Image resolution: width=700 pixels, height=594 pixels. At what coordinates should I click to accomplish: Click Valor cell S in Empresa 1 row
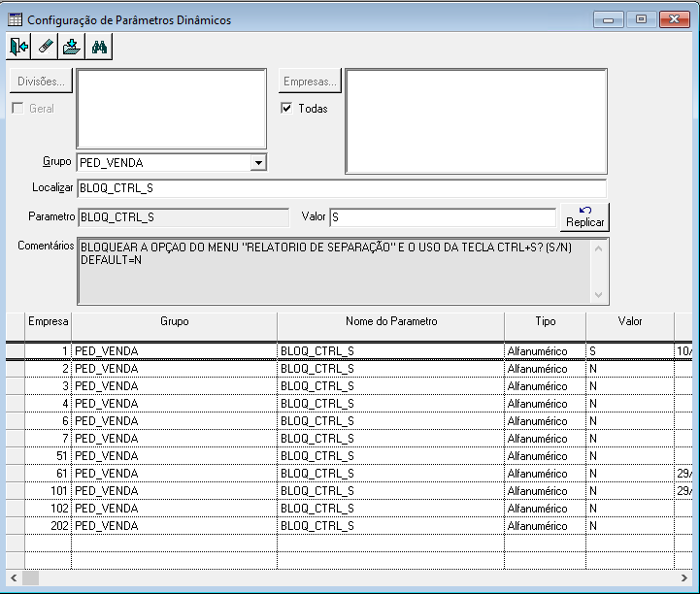630,351
